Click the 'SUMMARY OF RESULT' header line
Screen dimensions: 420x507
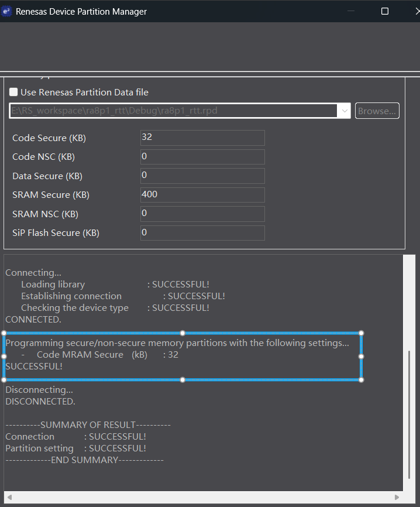click(88, 425)
